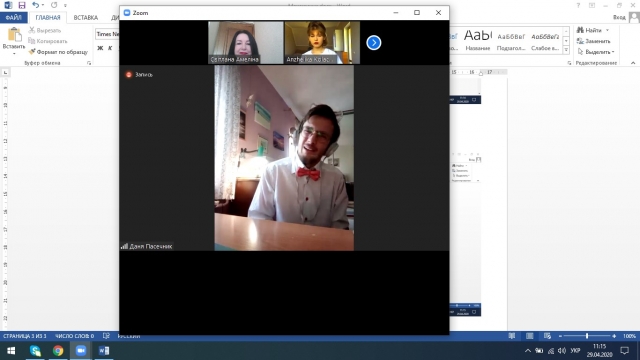Click the Times New Roman font name box
Viewport: 640px width, 360px height.
point(107,34)
